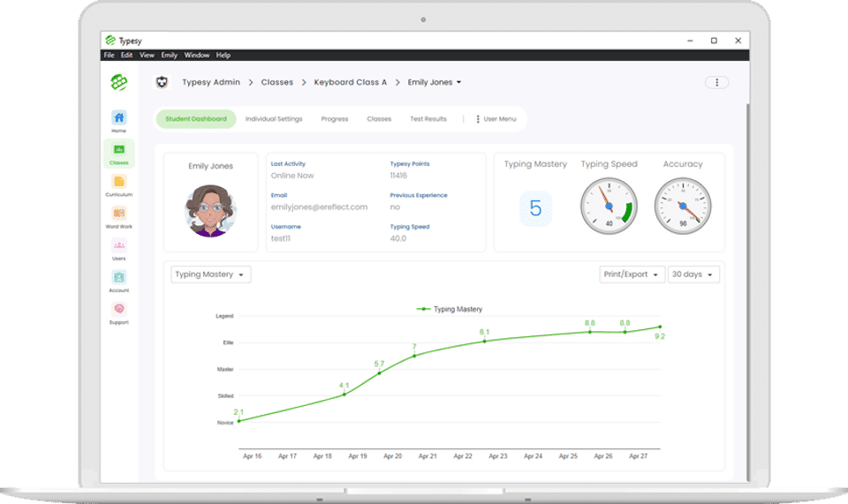Open the View menu
The height and width of the screenshot is (504, 848).
tap(147, 55)
